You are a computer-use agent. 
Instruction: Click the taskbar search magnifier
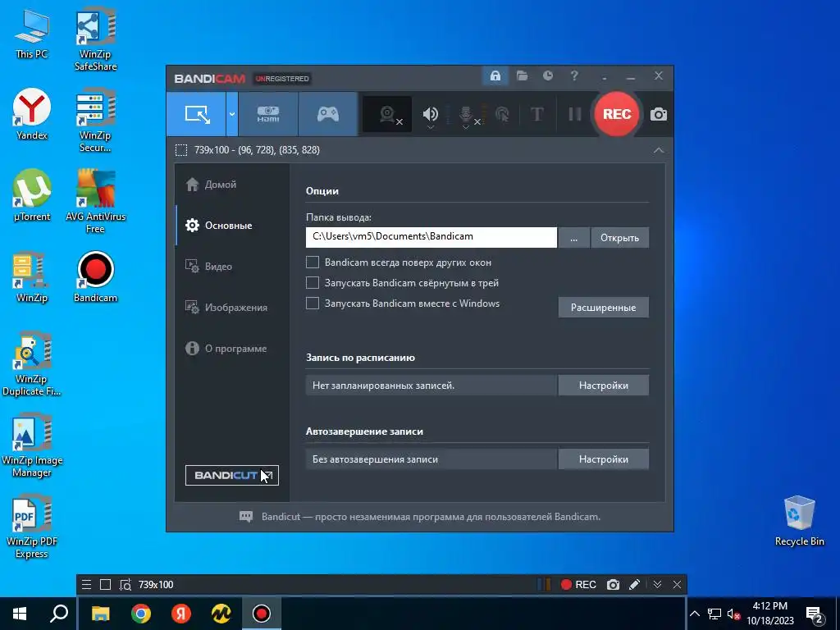pos(59,614)
